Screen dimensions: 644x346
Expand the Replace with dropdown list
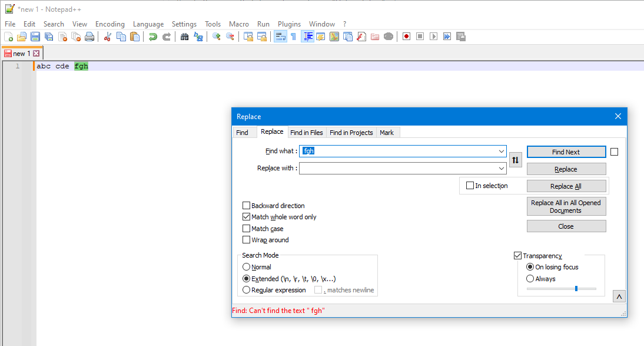pyautogui.click(x=502, y=168)
